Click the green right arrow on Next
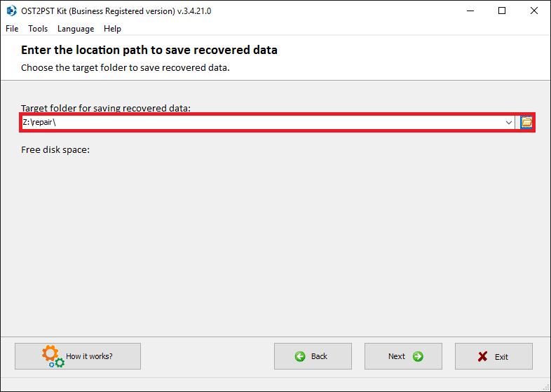The height and width of the screenshot is (392, 551). pos(418,356)
